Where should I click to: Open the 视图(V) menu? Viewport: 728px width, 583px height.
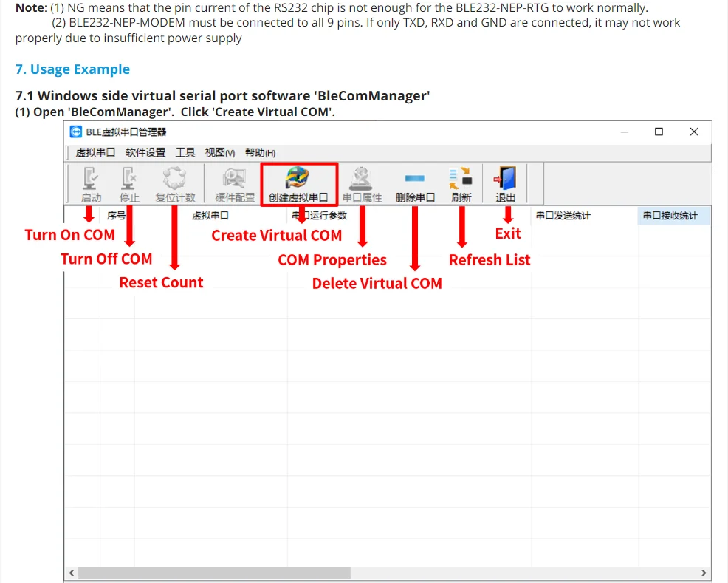219,152
